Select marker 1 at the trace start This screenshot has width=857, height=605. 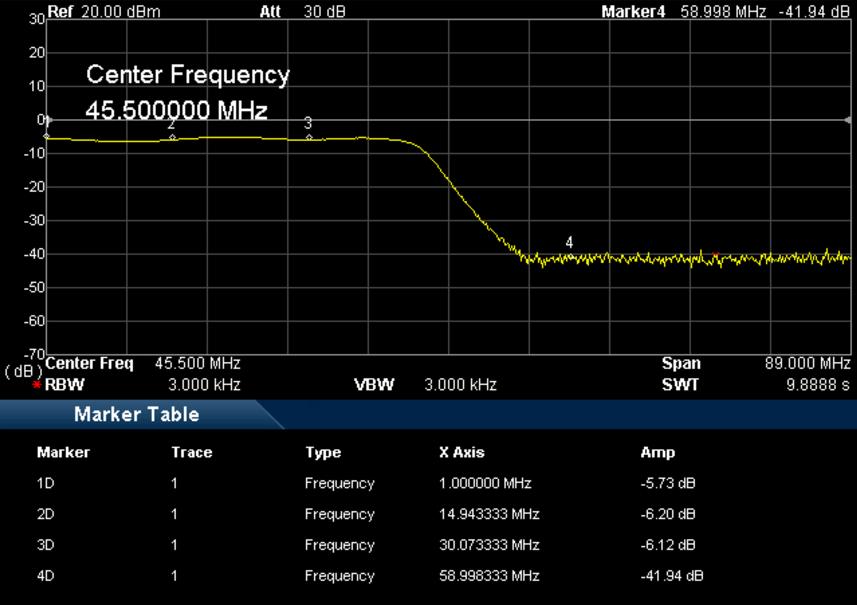[46, 135]
